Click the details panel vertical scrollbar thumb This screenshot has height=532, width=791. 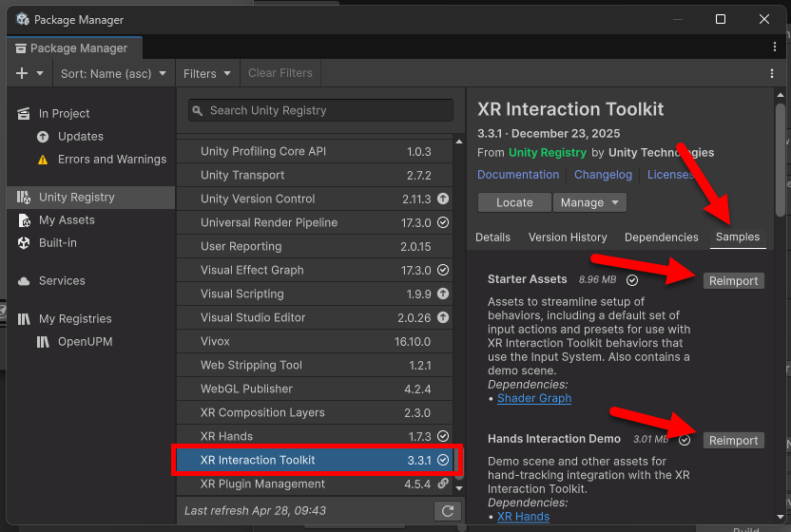(781, 160)
